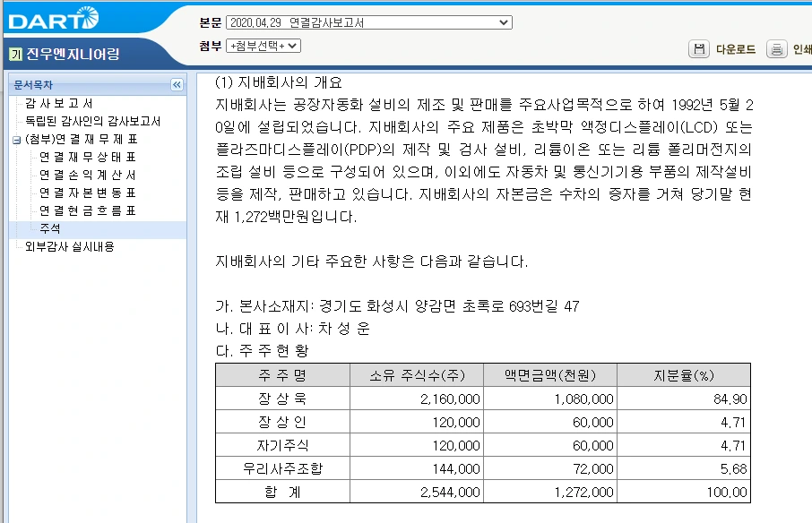Open the 본문 document version dropdown
The width and height of the screenshot is (812, 523).
tap(502, 22)
